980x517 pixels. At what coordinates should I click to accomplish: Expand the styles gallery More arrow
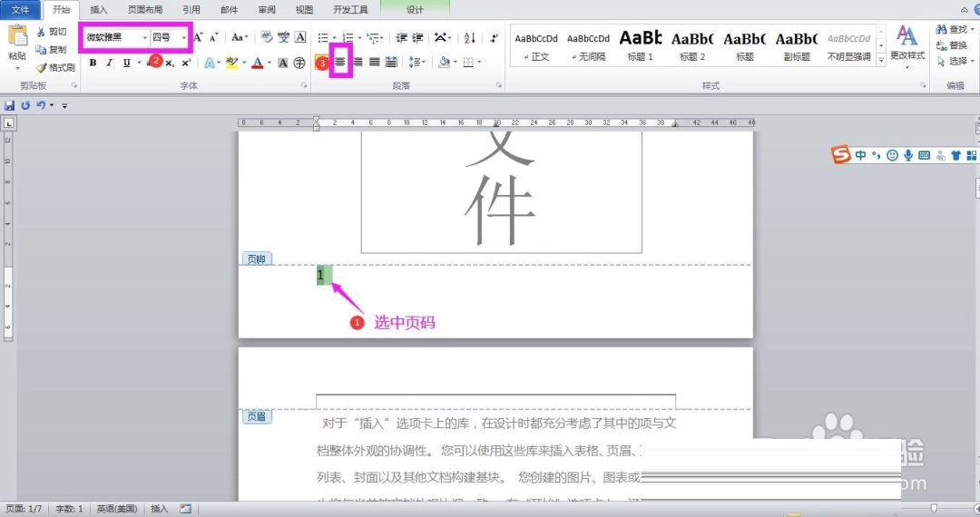[881, 60]
